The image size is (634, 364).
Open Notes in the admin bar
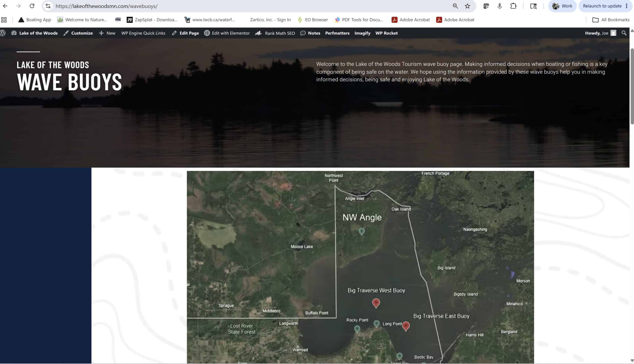point(310,33)
